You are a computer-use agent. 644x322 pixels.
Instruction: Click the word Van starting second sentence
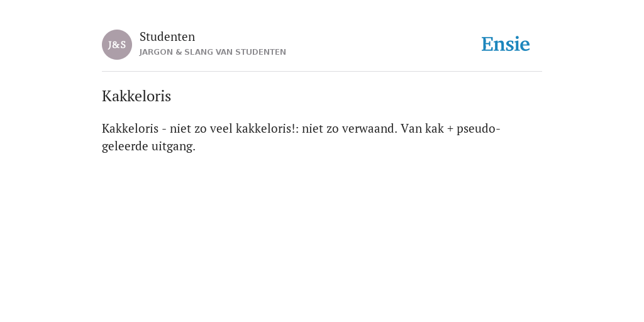[411, 128]
